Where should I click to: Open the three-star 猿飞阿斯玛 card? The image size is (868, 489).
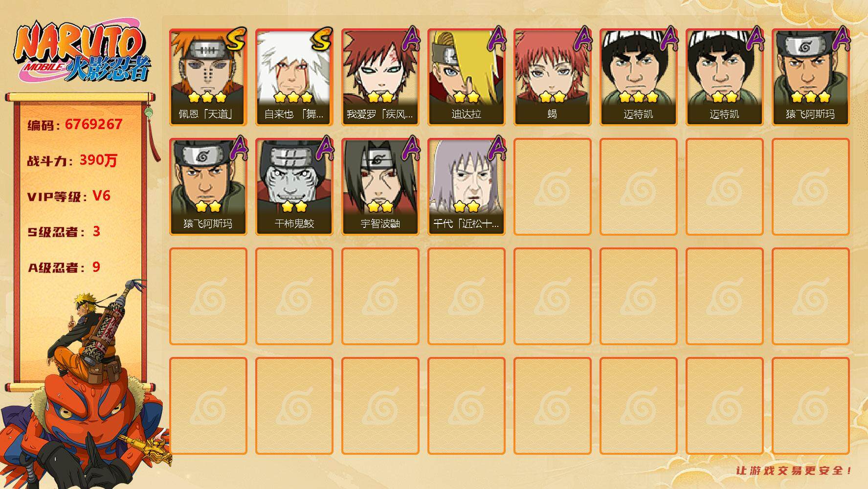coord(810,77)
